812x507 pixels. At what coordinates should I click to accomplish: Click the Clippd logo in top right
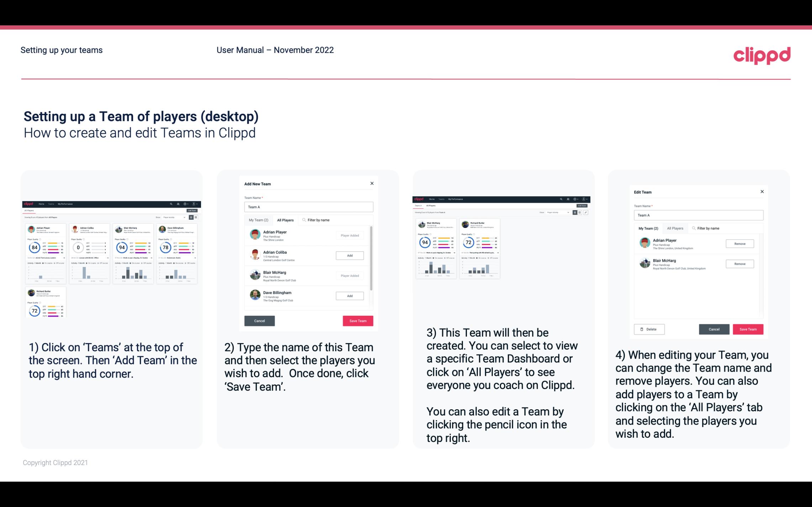762,54
